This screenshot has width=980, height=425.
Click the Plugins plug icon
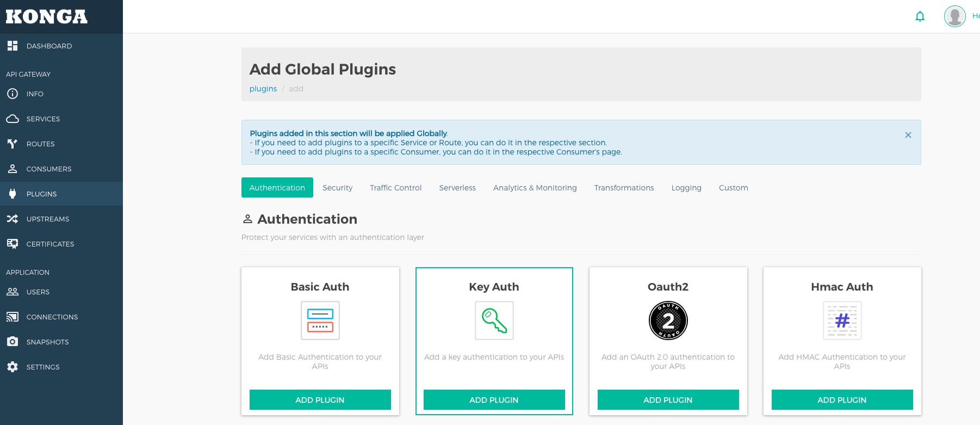click(13, 194)
